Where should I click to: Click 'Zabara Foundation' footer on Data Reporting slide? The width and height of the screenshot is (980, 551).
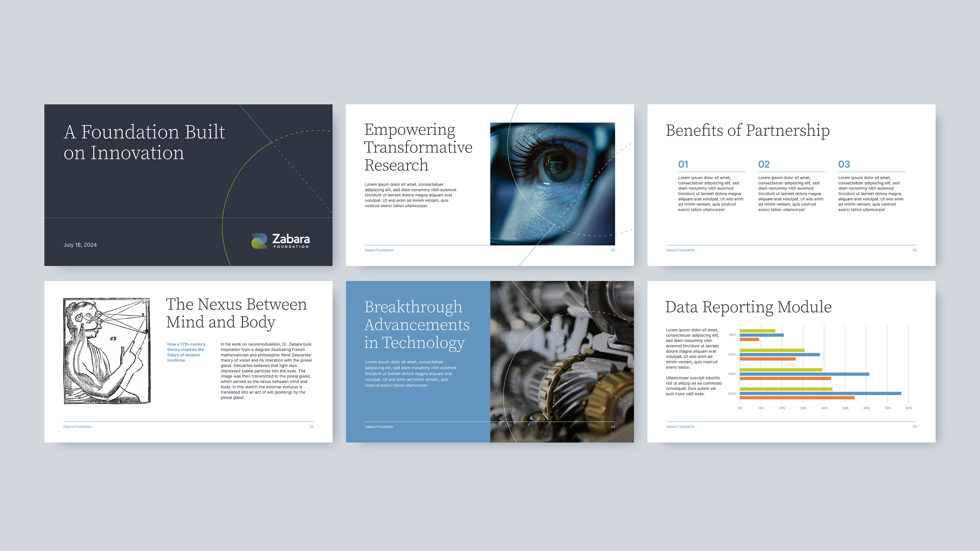click(x=681, y=427)
